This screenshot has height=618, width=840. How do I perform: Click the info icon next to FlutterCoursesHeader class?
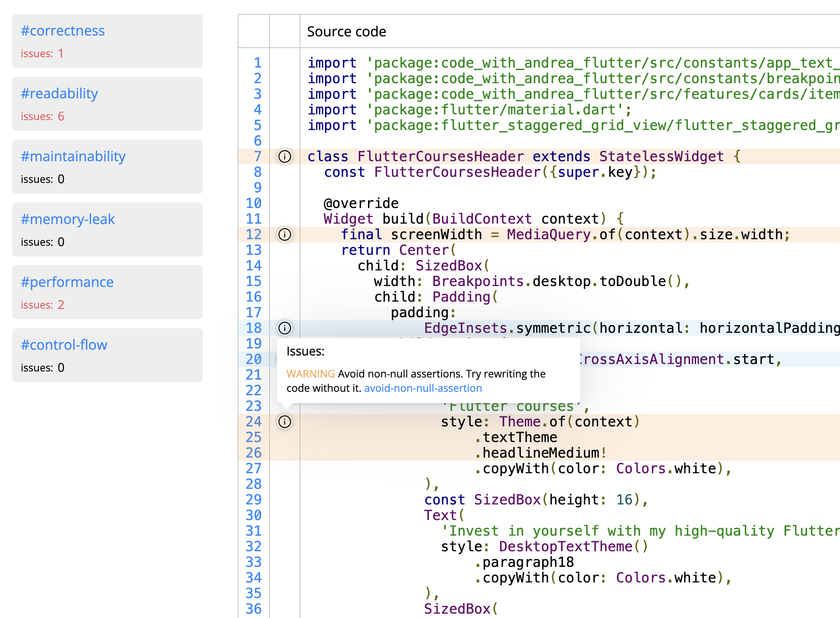284,157
